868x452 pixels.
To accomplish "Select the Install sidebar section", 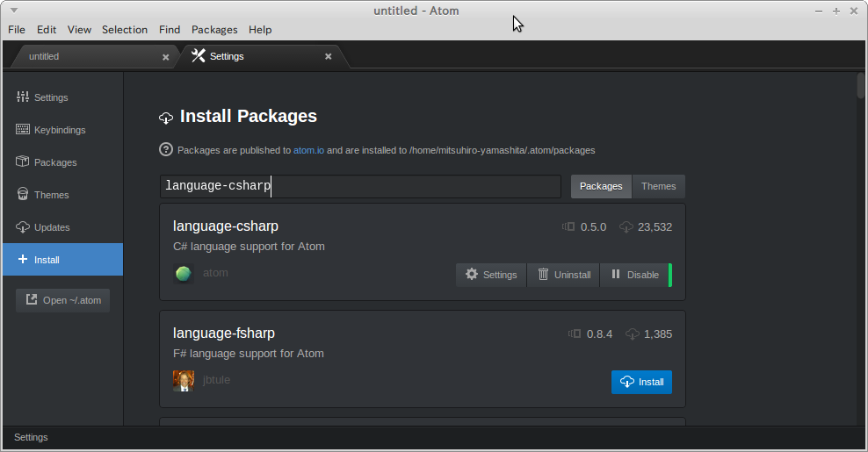I will pos(62,260).
